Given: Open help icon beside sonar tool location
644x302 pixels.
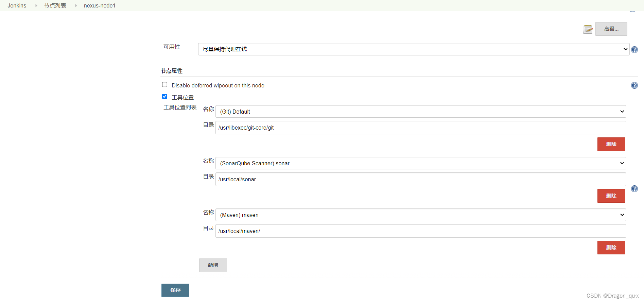Looking at the screenshot, I should [634, 189].
